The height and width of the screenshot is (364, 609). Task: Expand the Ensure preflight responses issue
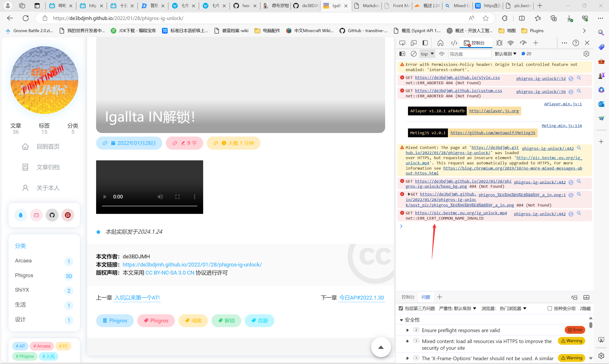408,330
